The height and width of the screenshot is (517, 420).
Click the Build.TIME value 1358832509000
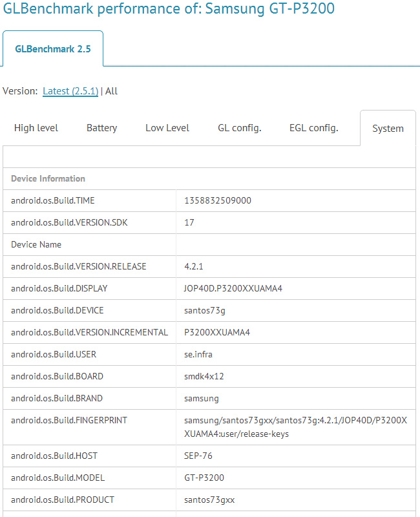(x=218, y=200)
